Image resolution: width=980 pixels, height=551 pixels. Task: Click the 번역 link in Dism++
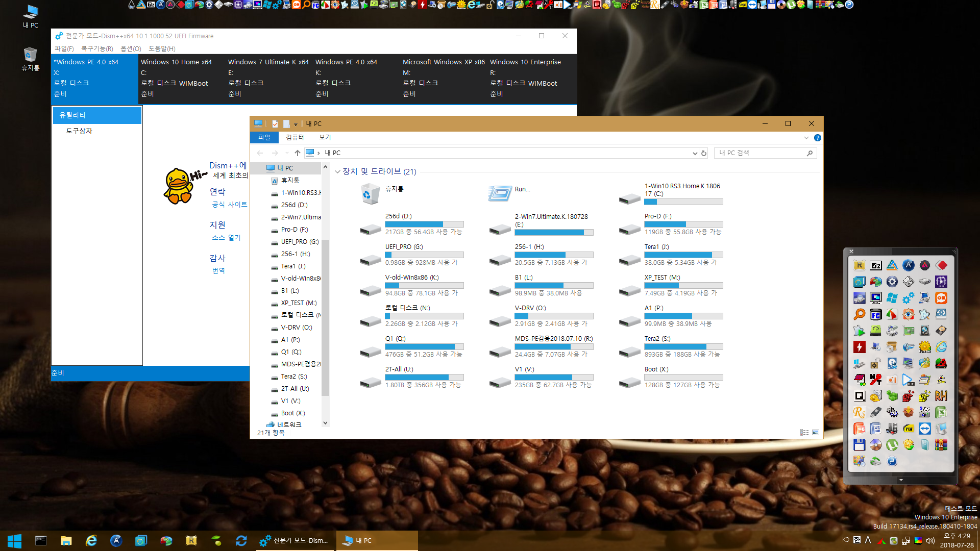click(218, 271)
